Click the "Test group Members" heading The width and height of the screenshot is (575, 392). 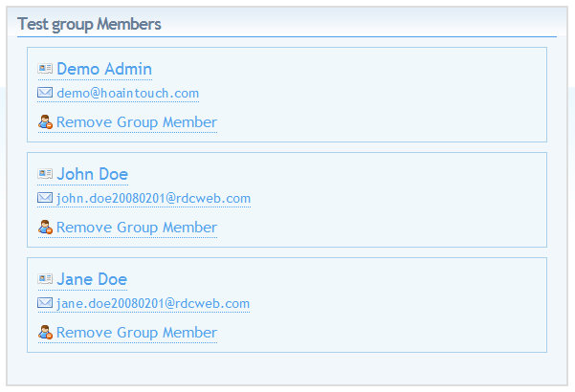(x=89, y=24)
